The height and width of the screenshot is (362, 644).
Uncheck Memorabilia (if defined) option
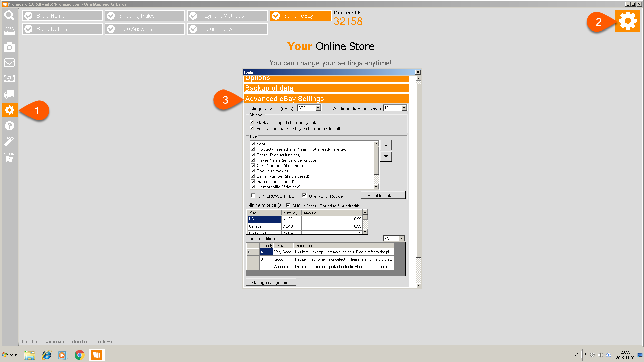tap(253, 187)
